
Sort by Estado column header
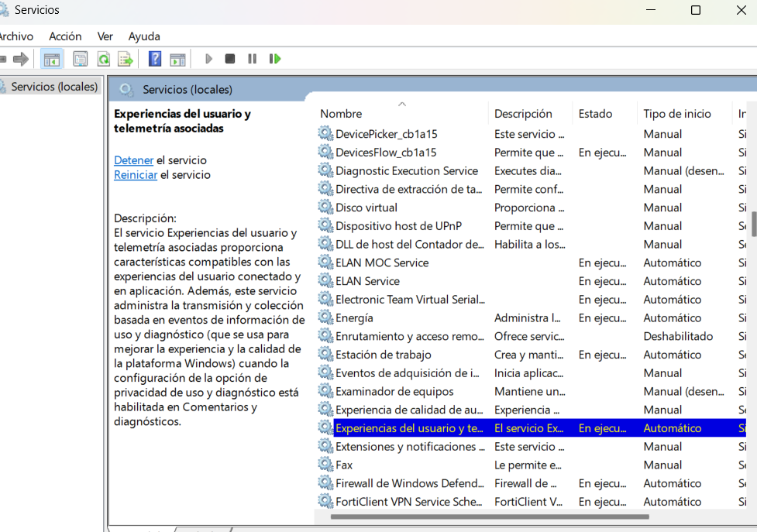point(604,113)
